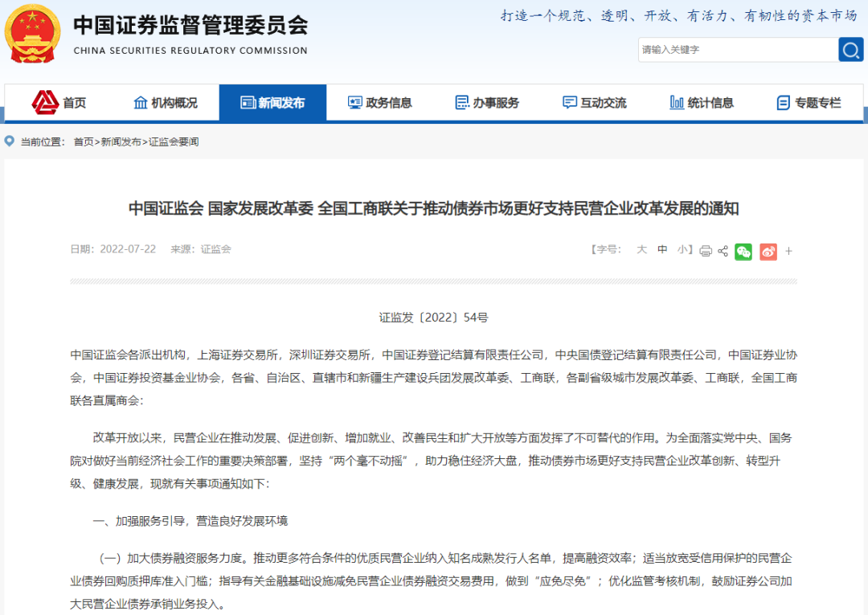
Task: Click the CSRC national emblem logo
Action: point(32,35)
